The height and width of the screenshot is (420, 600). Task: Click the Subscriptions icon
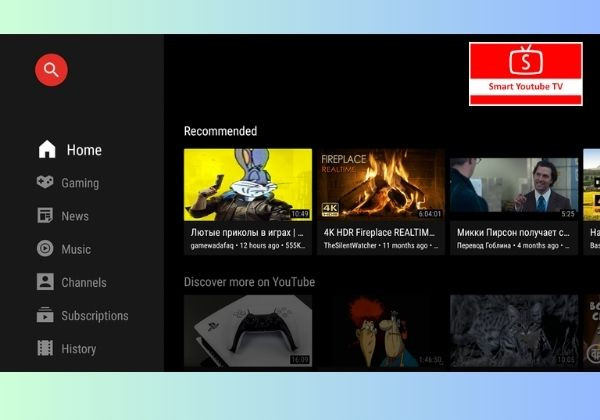[x=45, y=315]
